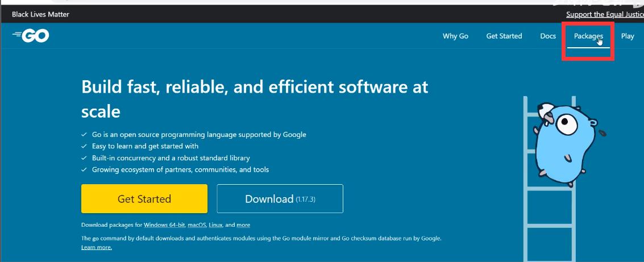Viewport: 644px width, 262px height.
Task: Open the Play nav item
Action: point(628,36)
